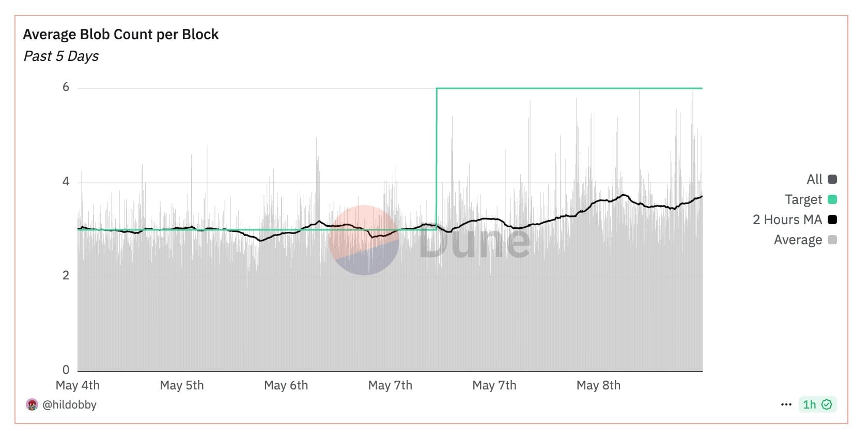The width and height of the screenshot is (868, 438).
Task: Open the three-dot options menu
Action: pyautogui.click(x=786, y=404)
